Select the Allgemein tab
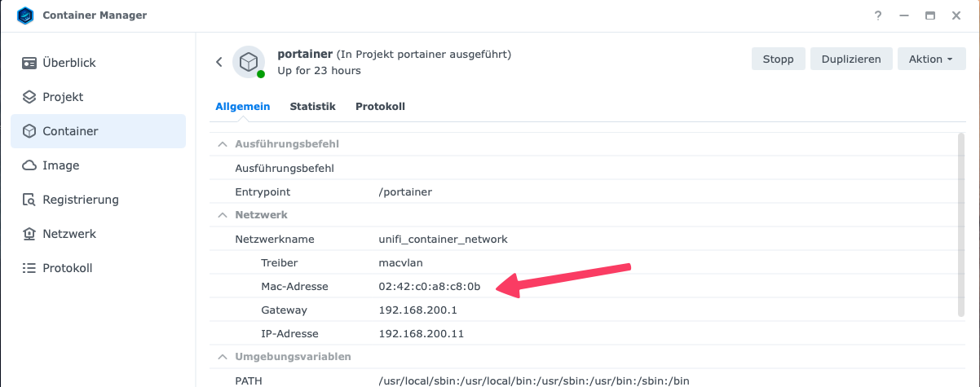Viewport: 980px width, 387px height. coord(242,107)
